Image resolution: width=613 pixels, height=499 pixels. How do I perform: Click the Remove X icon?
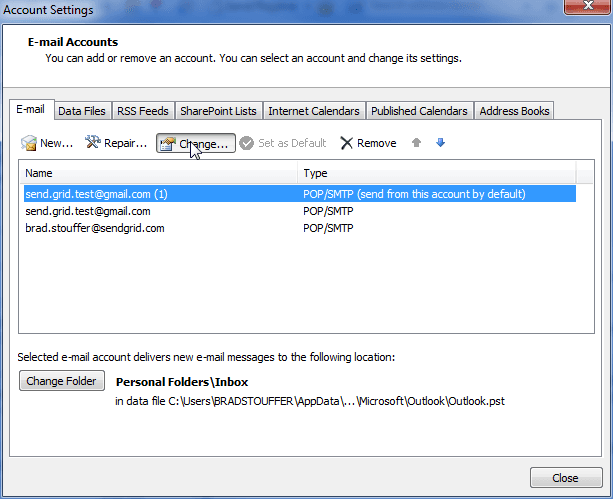(347, 144)
